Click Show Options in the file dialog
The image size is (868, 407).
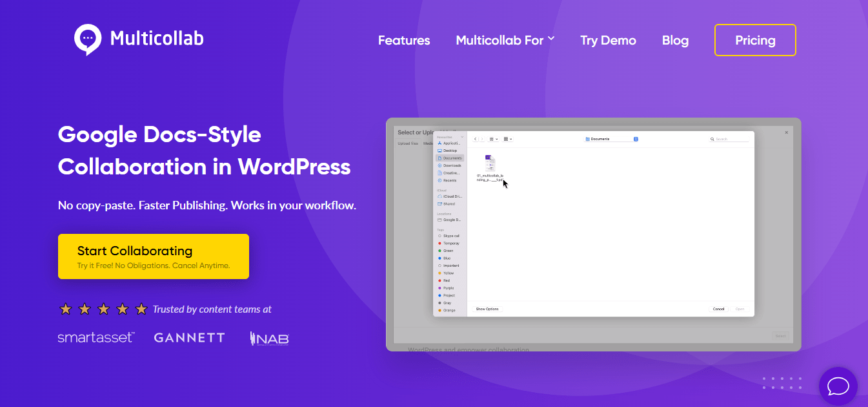click(x=487, y=309)
